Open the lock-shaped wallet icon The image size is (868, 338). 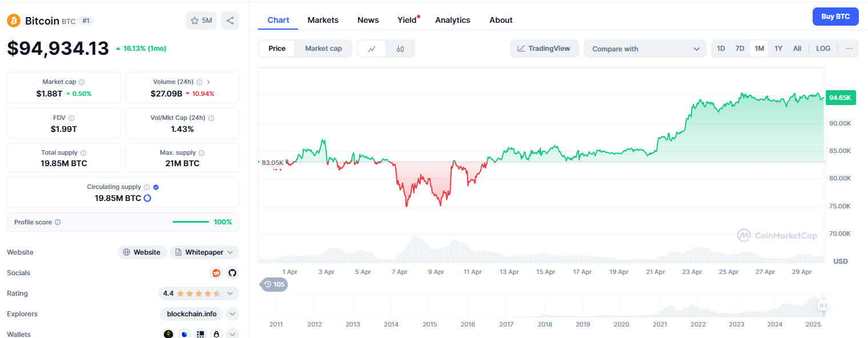[x=216, y=335]
